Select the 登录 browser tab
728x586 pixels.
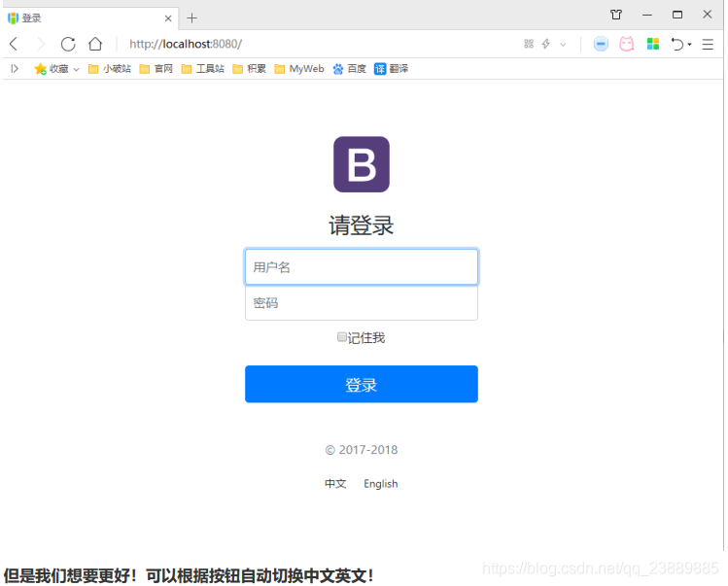90,18
